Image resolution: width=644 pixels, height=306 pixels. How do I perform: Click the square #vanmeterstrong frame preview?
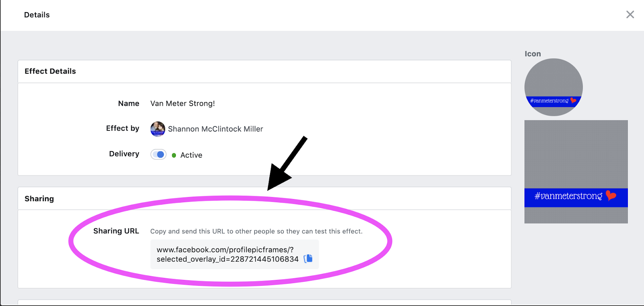[576, 172]
